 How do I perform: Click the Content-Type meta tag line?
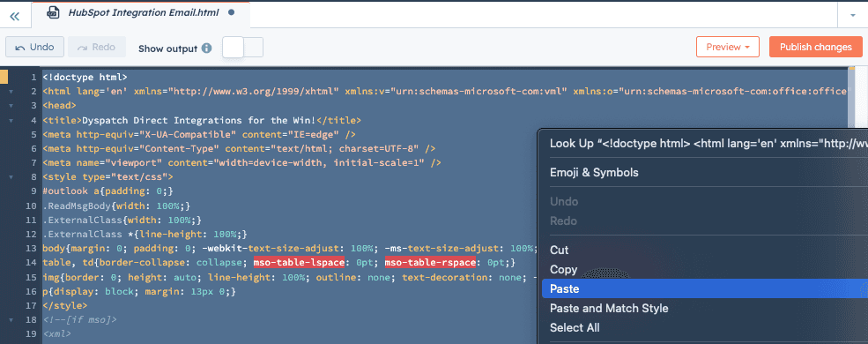239,148
